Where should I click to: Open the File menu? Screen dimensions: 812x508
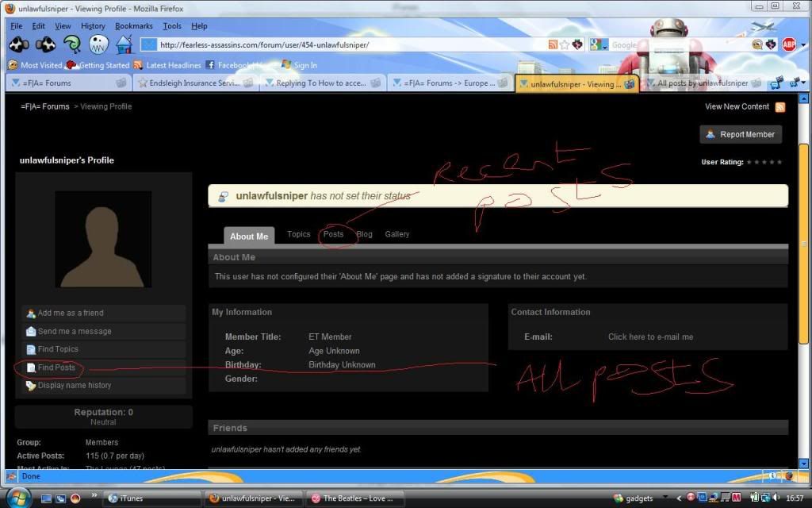click(x=17, y=26)
